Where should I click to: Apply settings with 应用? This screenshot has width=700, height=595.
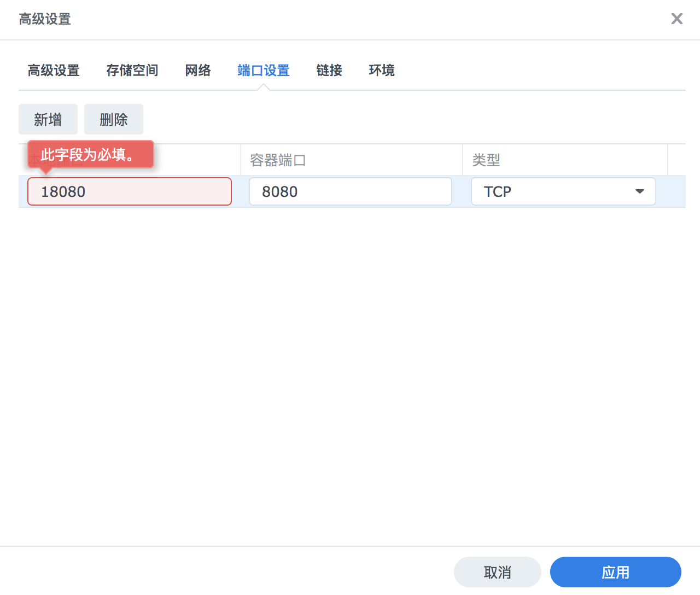click(616, 572)
